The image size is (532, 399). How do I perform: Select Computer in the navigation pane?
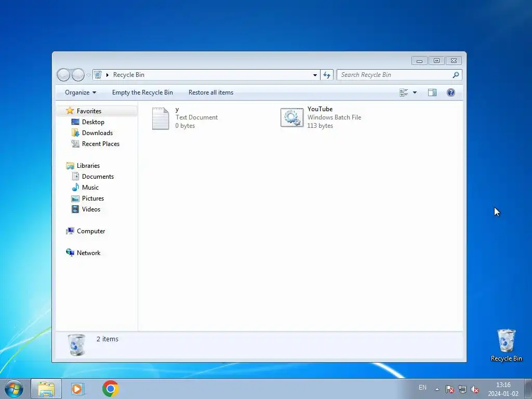91,231
